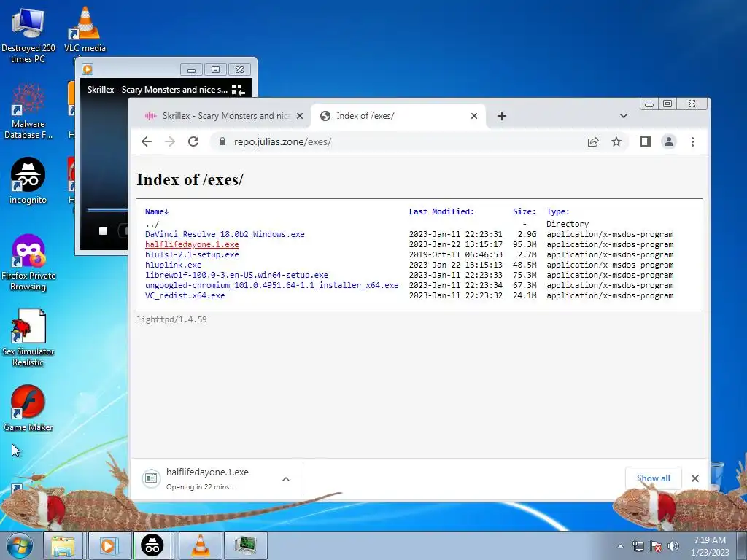The image size is (747, 560).
Task: Sort listing by Last Modified column
Action: (441, 211)
